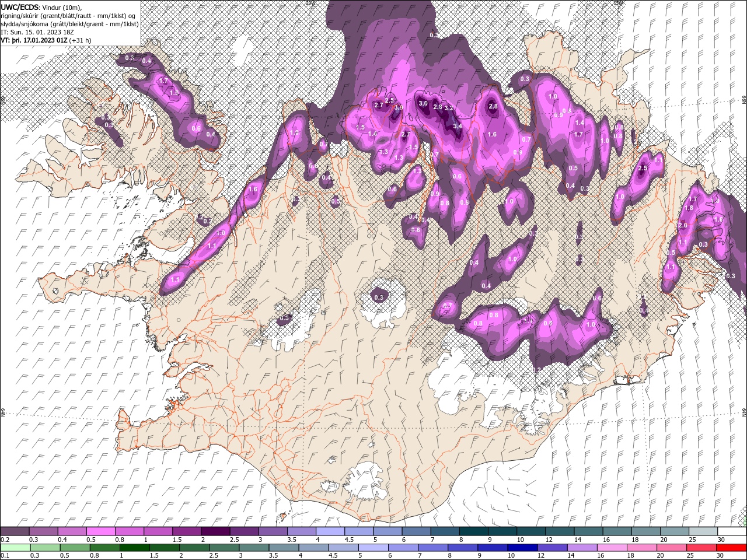Pick the violet lower legend swatch labeled 12
This screenshot has height=560, width=747.
[552, 548]
